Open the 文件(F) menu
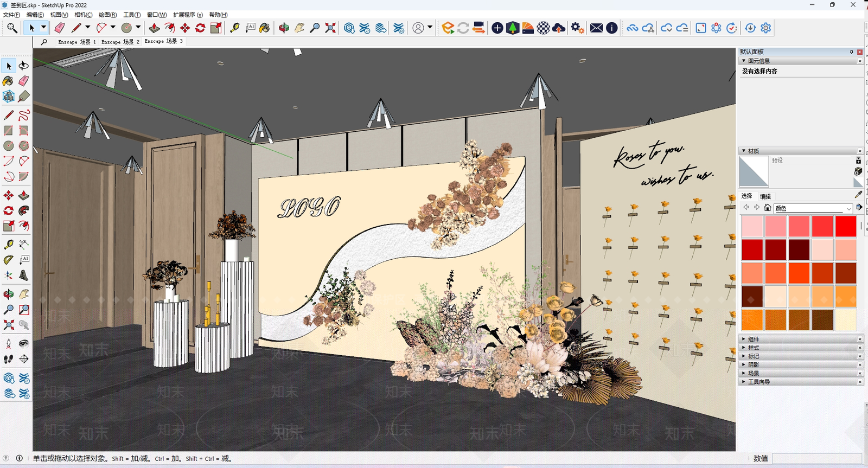 tap(11, 15)
